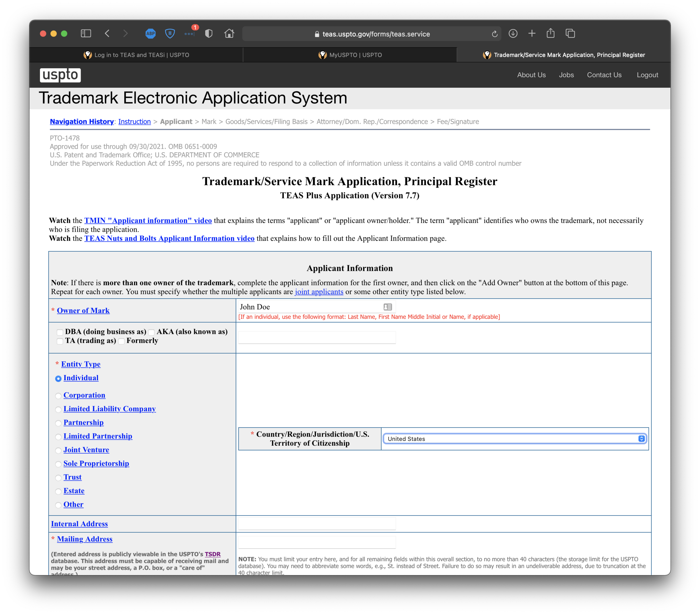
Task: Check the DBA (doing business as) checkbox
Action: (x=60, y=332)
